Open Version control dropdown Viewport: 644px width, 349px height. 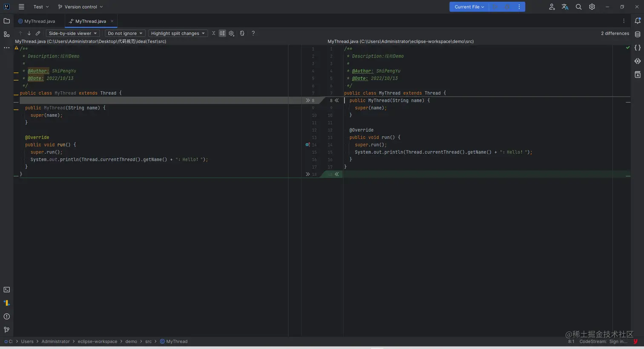pyautogui.click(x=80, y=7)
